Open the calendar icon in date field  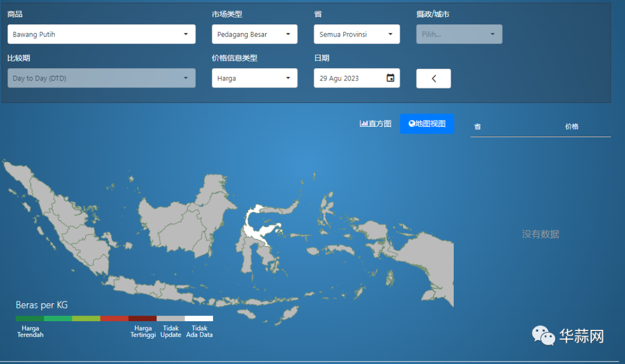pyautogui.click(x=390, y=78)
